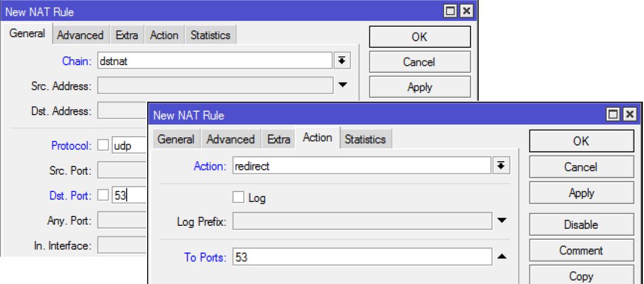Open the Extra tab in front dialog
The image size is (644, 284).
[278, 140]
